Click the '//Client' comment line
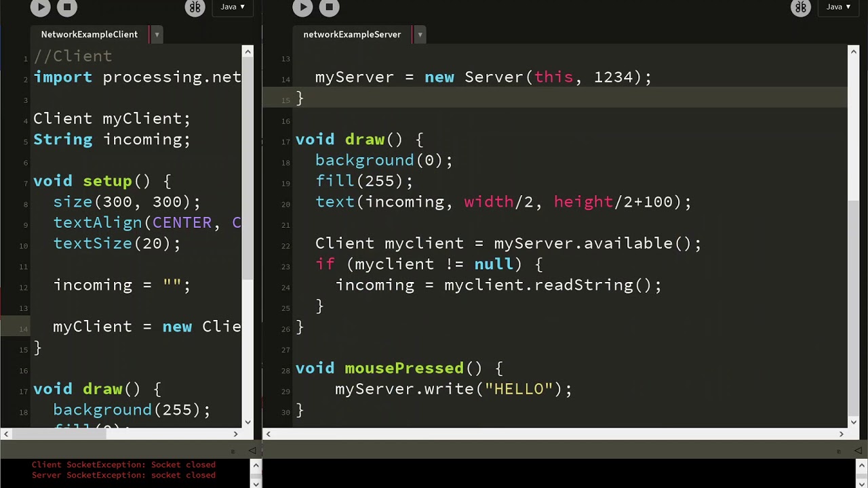This screenshot has width=868, height=488. (73, 56)
